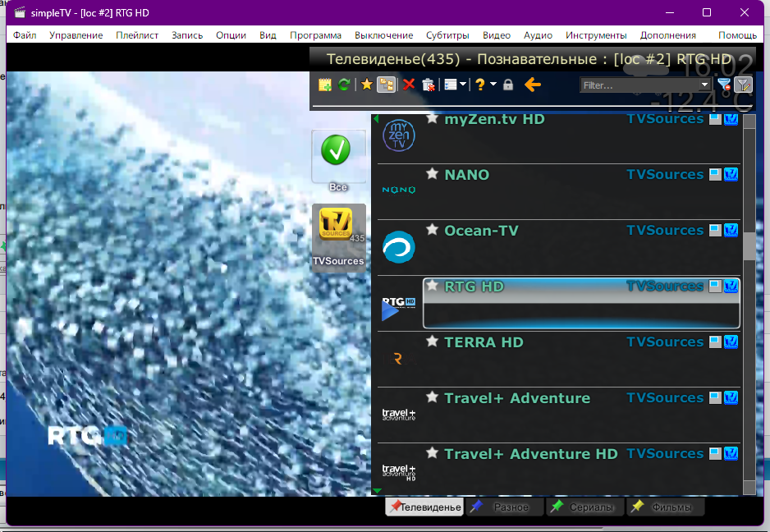Click the padlock lock icon
Screen dimensions: 770x532
pos(508,85)
